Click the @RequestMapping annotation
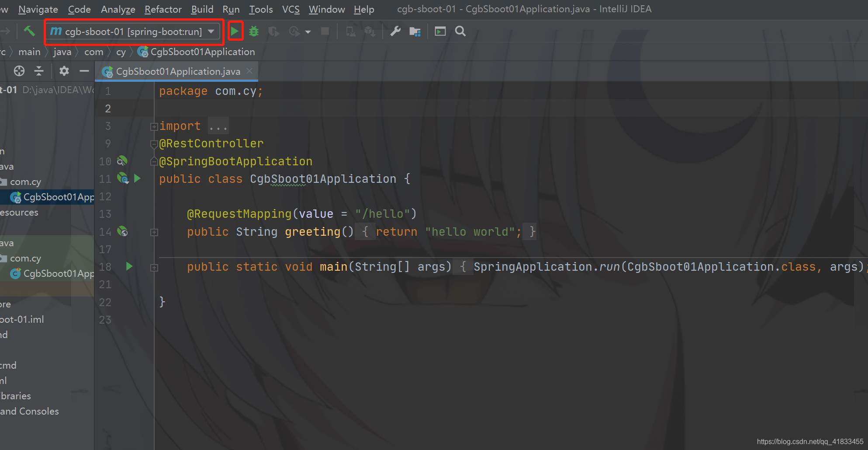The height and width of the screenshot is (450, 868). coord(239,214)
